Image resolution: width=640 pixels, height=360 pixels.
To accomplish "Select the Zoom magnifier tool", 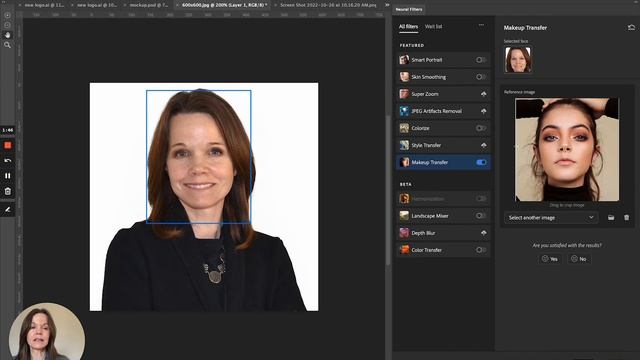I will (x=7, y=45).
